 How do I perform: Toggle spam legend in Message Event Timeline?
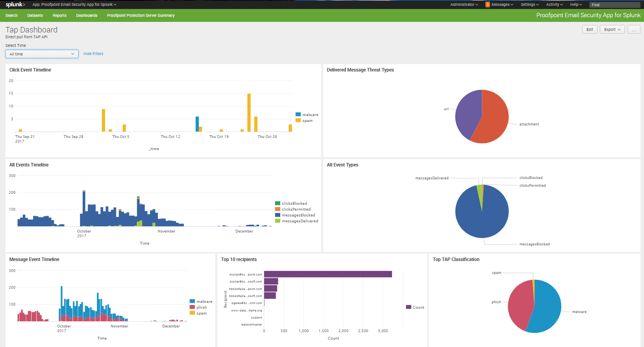[x=198, y=313]
